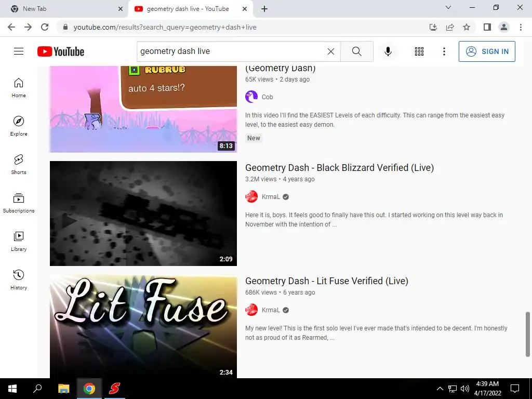Start voice search with microphone
The height and width of the screenshot is (399, 532).
tap(388, 51)
